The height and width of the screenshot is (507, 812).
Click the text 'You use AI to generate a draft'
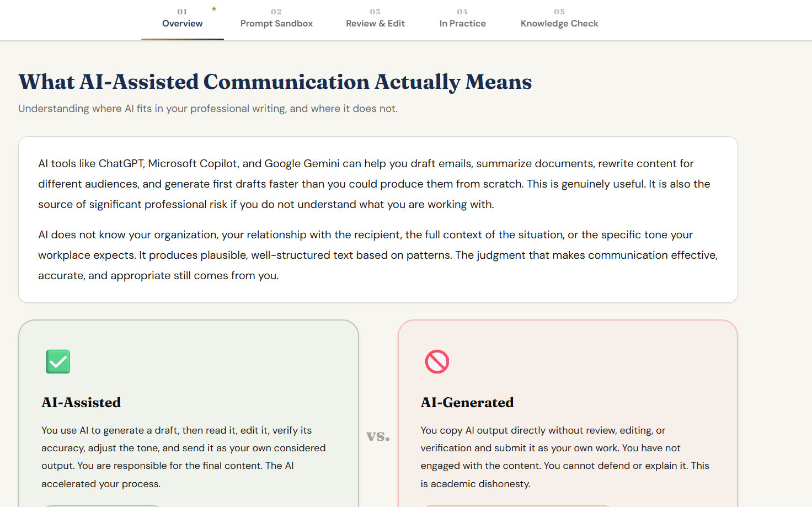point(183,457)
